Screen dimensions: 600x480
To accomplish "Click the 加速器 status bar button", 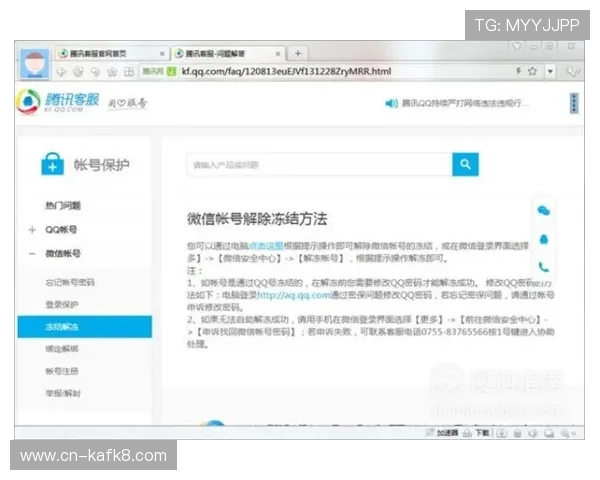I will (442, 433).
